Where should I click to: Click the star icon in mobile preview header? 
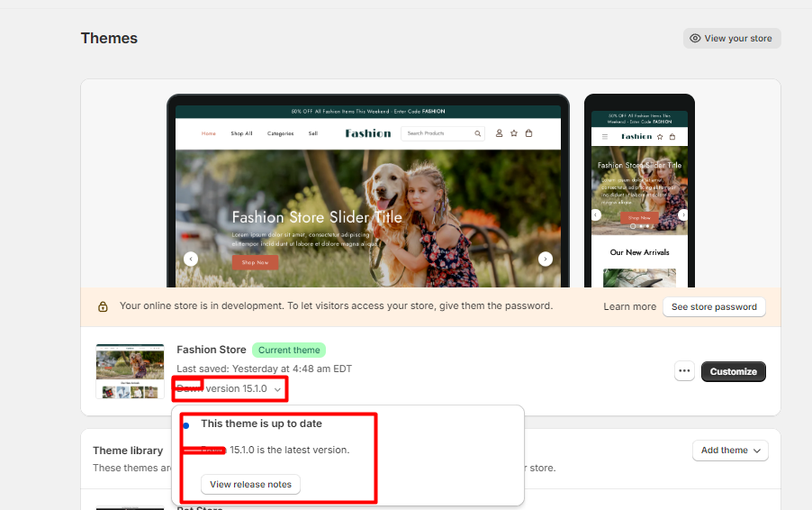(x=660, y=137)
